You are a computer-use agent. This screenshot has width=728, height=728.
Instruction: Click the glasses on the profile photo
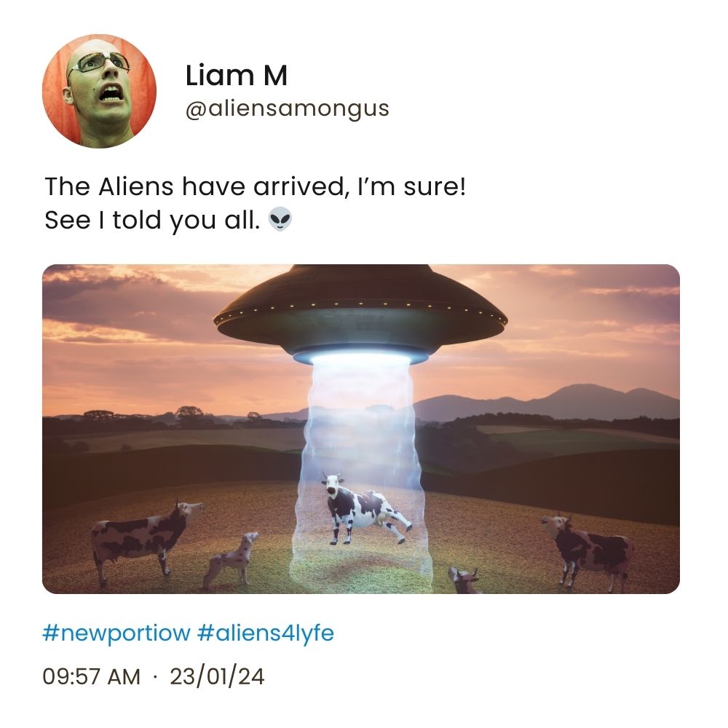pos(98,63)
